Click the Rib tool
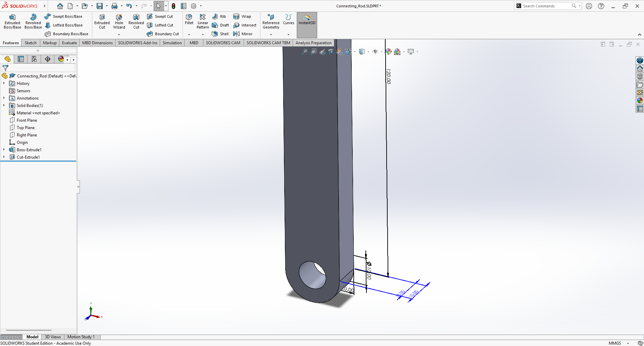The image size is (644, 346). coord(219,16)
